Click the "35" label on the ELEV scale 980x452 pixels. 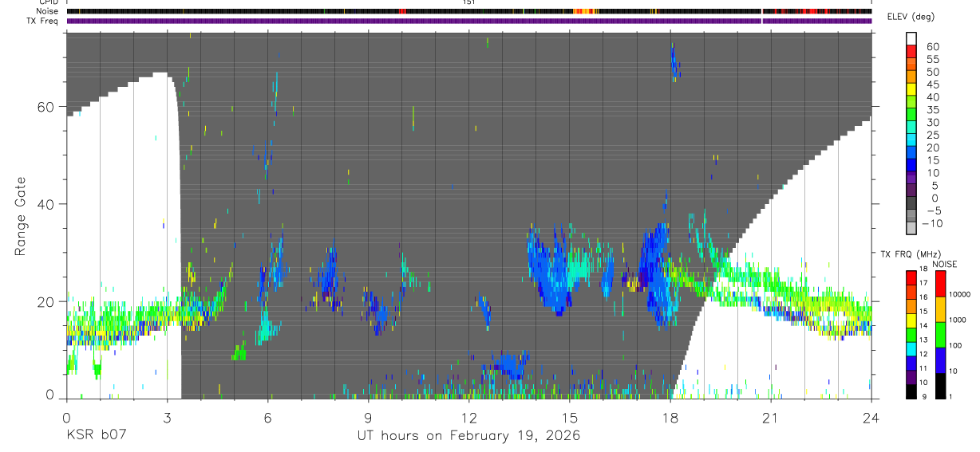pyautogui.click(x=932, y=109)
